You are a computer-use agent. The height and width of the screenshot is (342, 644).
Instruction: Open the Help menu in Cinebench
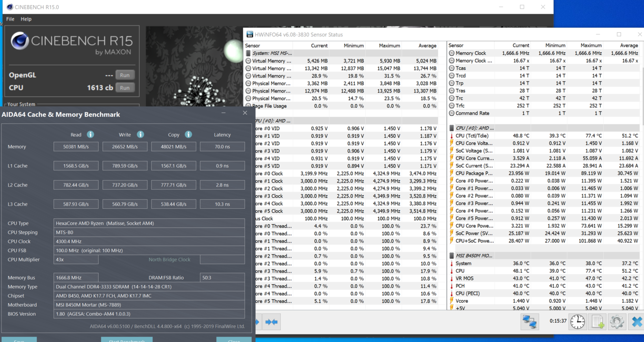coord(26,19)
